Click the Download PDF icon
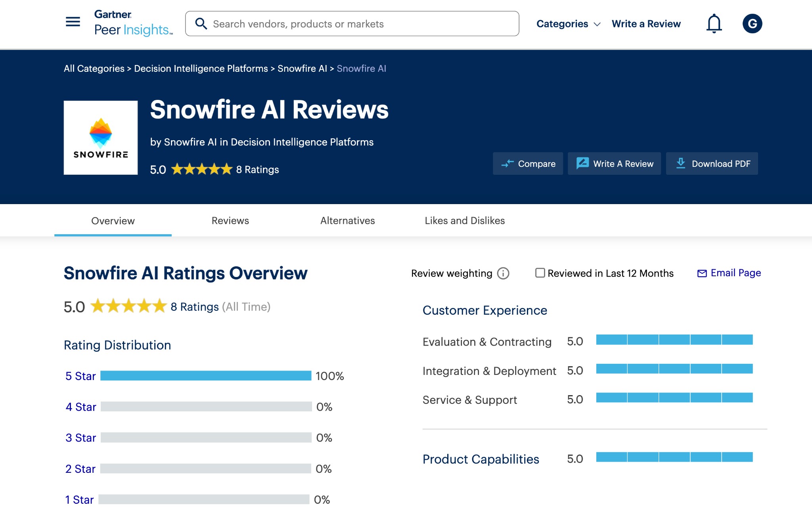The width and height of the screenshot is (812, 516). [x=681, y=163]
